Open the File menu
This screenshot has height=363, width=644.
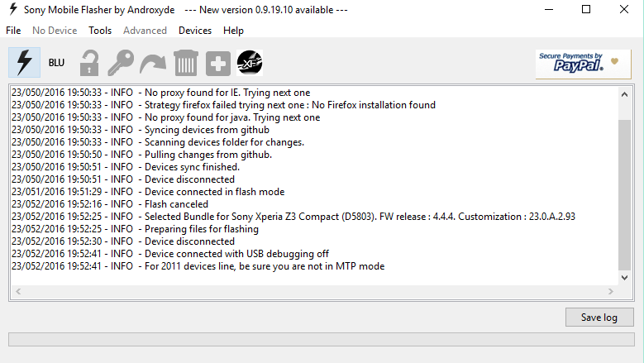(x=13, y=31)
